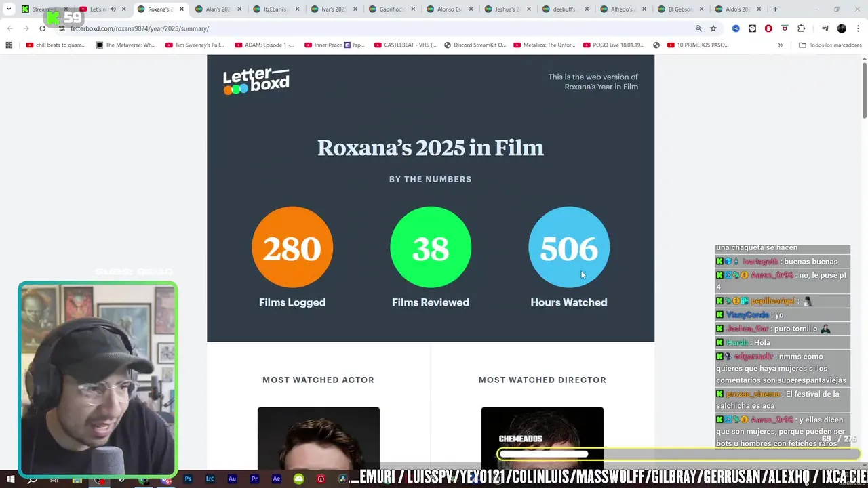Open the POGO Live 18.01.19 bookmark

tap(614, 45)
